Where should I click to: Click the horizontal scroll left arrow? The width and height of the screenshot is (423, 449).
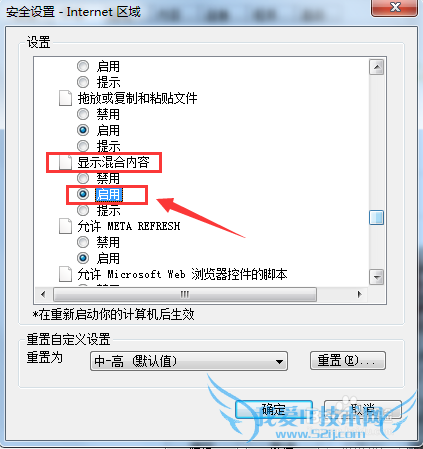43,294
